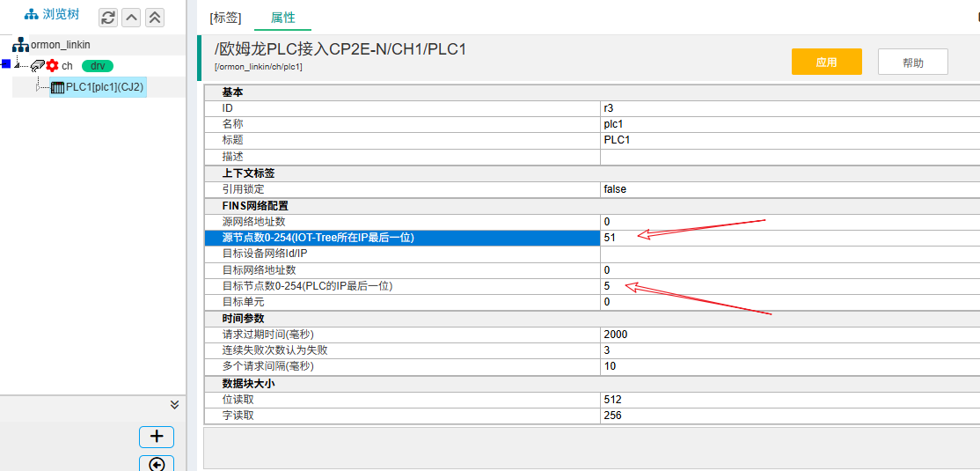Screen dimensions: 980x471
Task: Select the 源网络地址数 property label
Action: 253,222
